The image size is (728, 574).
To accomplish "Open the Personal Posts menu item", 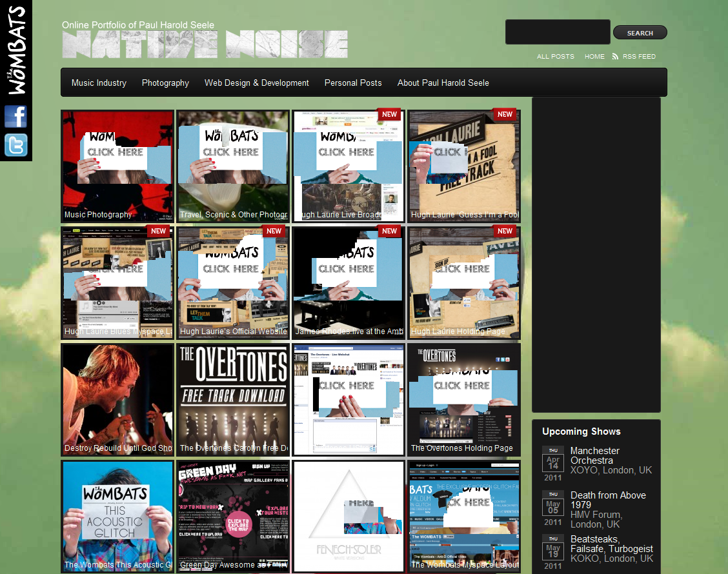I will click(353, 83).
